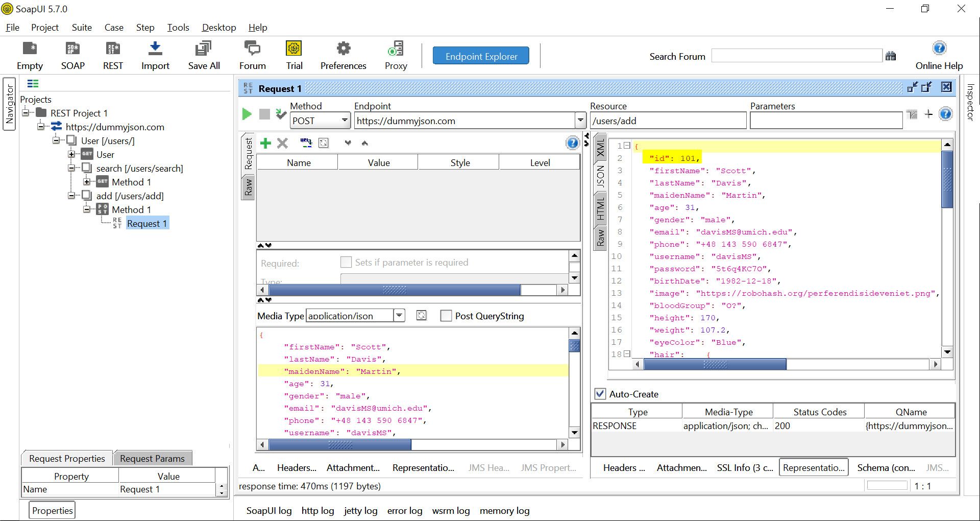Click the Endpoint Explorer button
Screen dimensions: 980x521
point(481,56)
